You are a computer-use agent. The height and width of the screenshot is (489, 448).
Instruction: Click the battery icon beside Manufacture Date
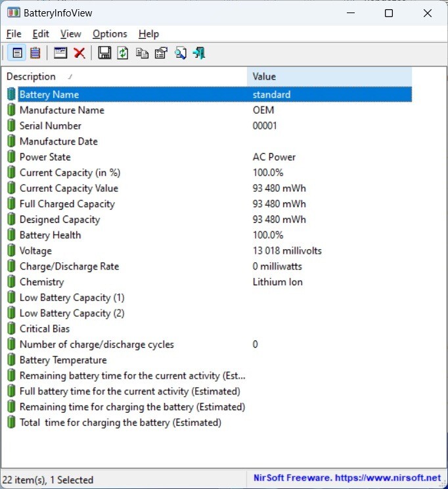point(11,141)
